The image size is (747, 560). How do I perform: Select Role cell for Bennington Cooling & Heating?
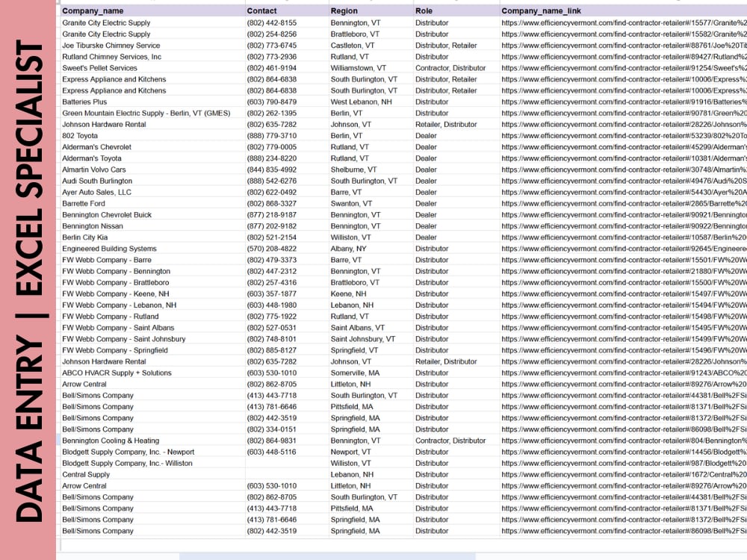click(456, 441)
